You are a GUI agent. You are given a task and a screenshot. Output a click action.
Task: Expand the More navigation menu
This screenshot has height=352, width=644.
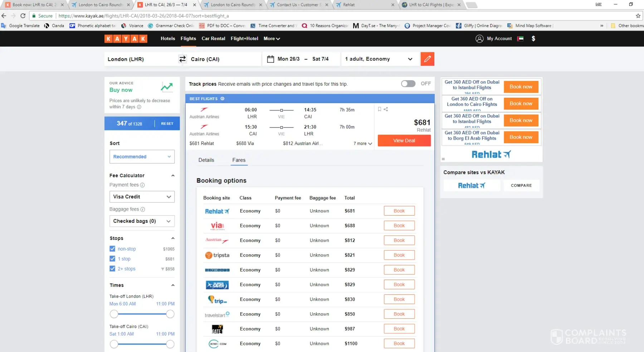tap(272, 39)
